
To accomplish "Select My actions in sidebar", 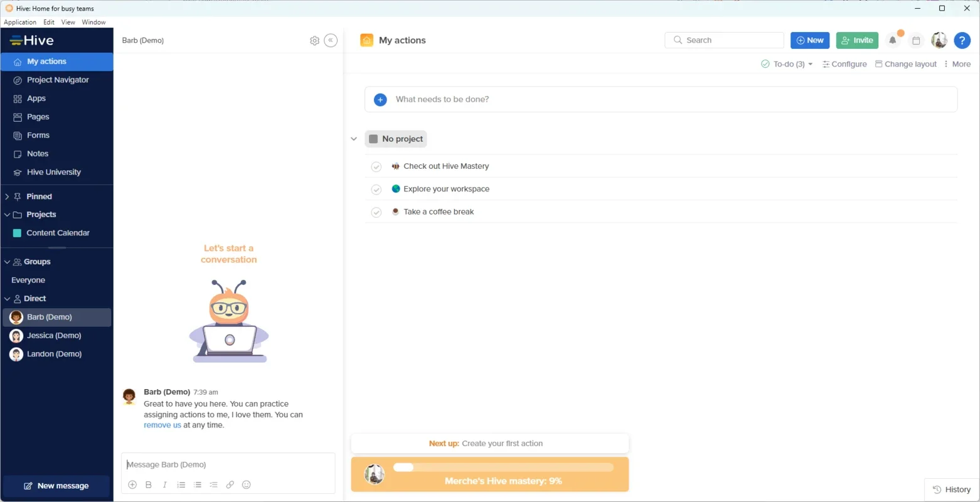I will [57, 61].
